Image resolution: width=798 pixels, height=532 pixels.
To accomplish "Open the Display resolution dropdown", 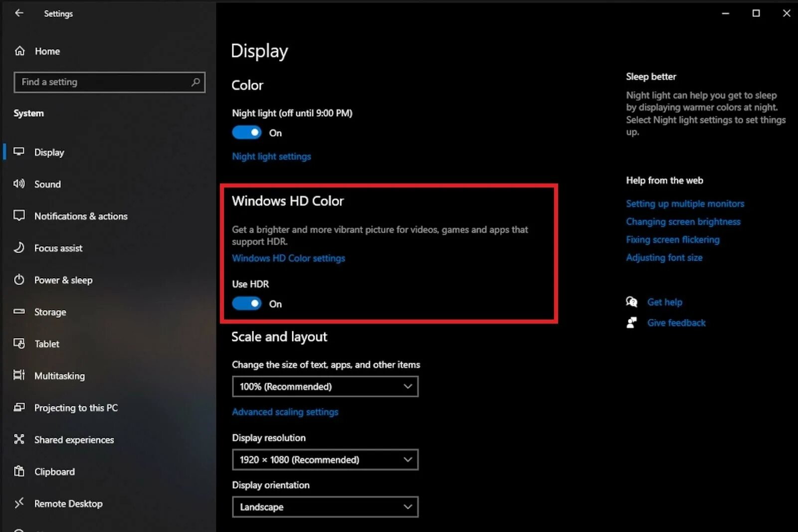I will 325,460.
